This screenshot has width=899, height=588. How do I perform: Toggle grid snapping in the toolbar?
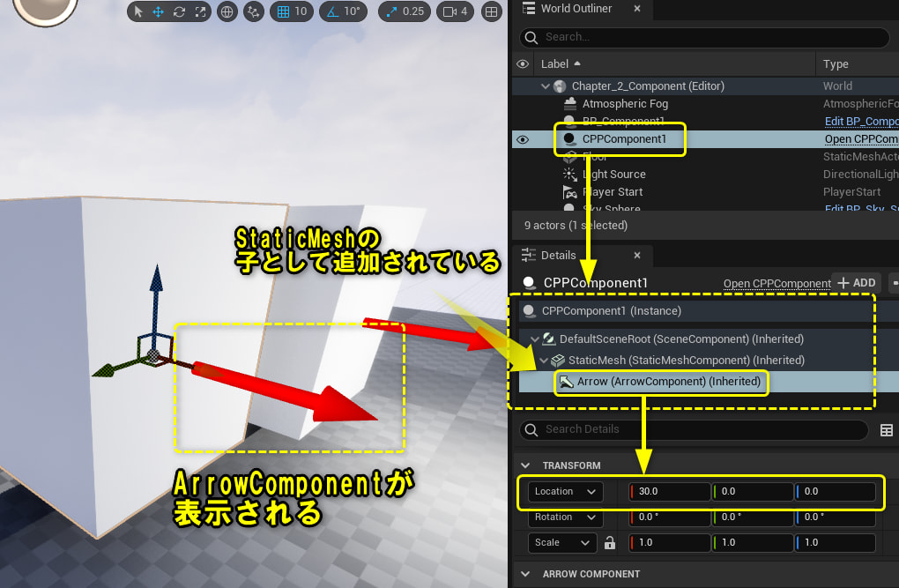coord(284,11)
